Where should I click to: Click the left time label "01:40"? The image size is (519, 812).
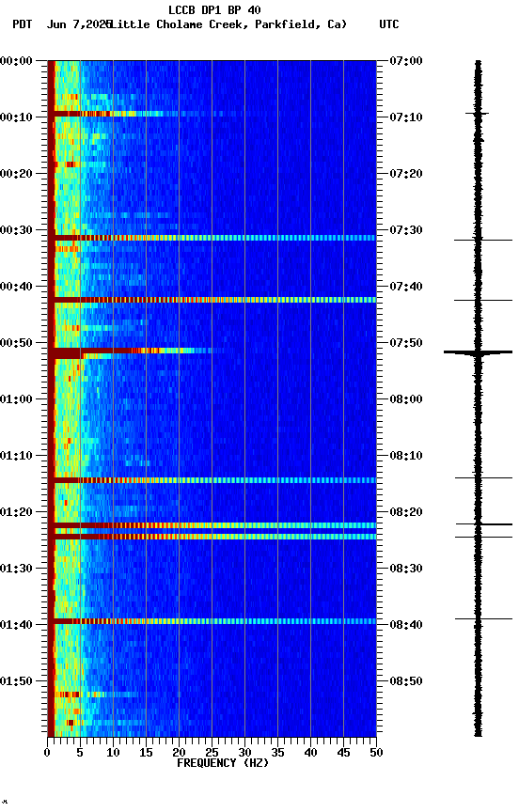point(16,625)
